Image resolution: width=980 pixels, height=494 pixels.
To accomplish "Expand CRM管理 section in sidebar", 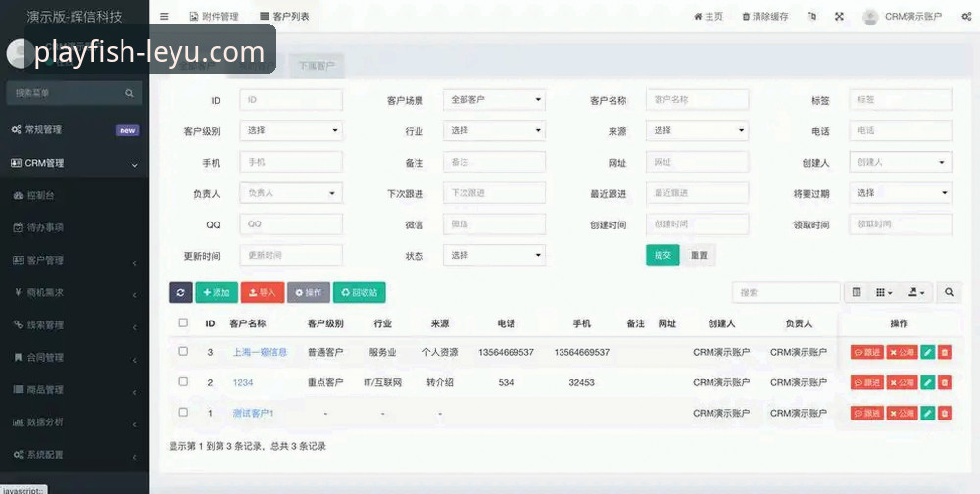I will (74, 164).
